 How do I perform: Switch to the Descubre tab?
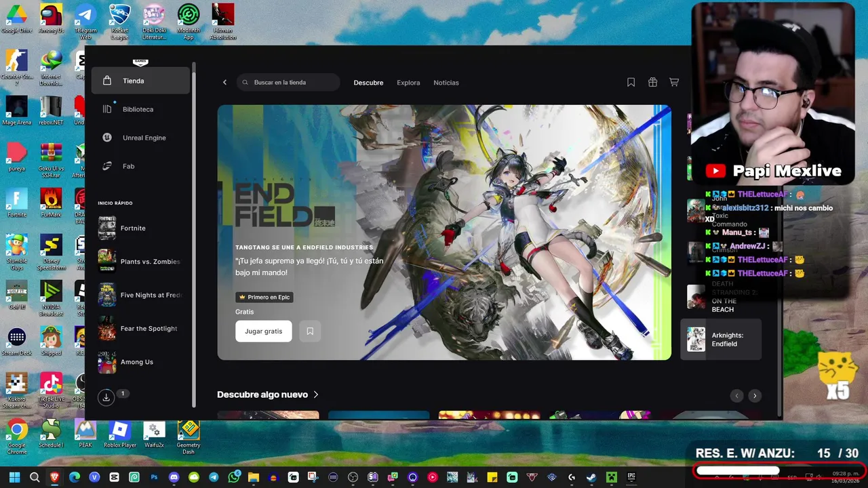pyautogui.click(x=368, y=83)
